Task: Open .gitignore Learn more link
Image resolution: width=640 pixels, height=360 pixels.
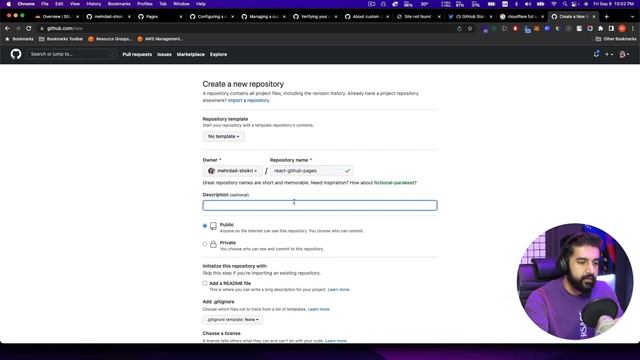Action: [x=318, y=309]
